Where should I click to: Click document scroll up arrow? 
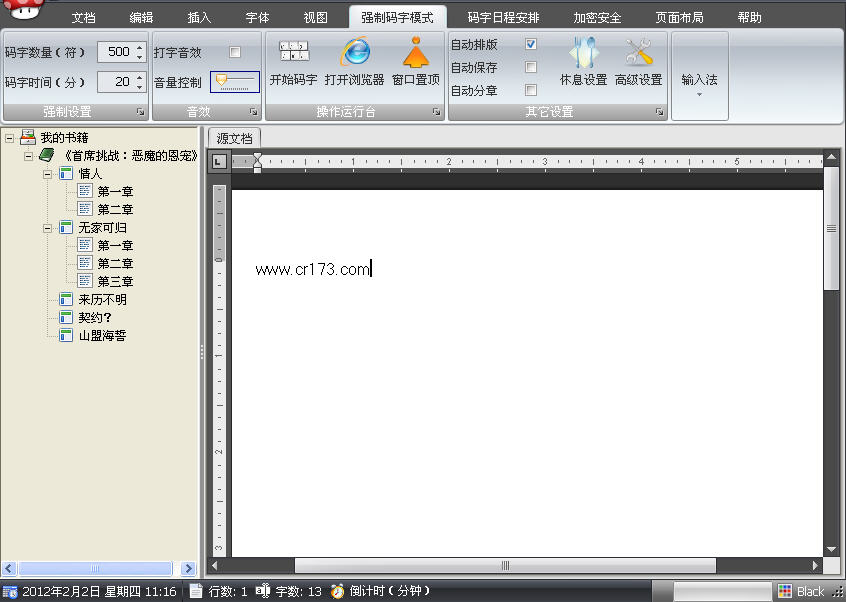(x=831, y=158)
